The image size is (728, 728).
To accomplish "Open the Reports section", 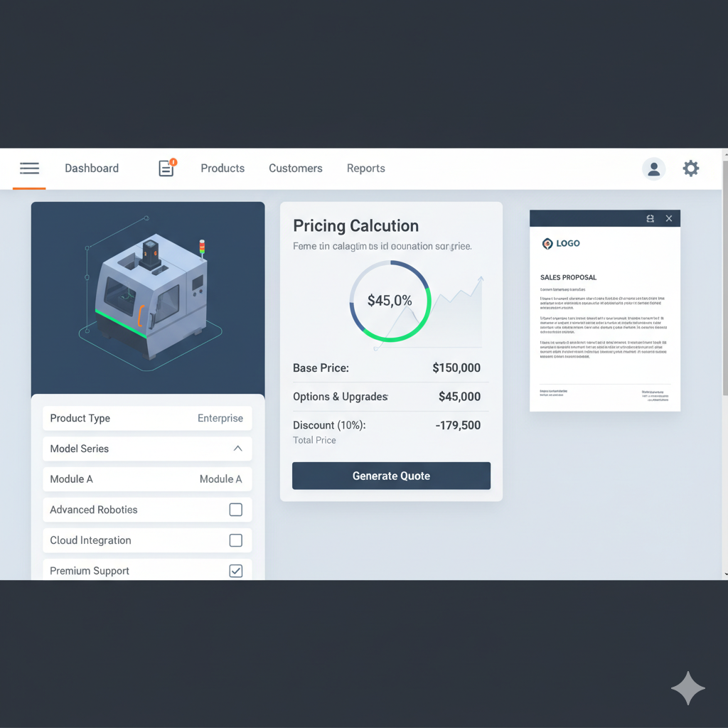I will [365, 168].
